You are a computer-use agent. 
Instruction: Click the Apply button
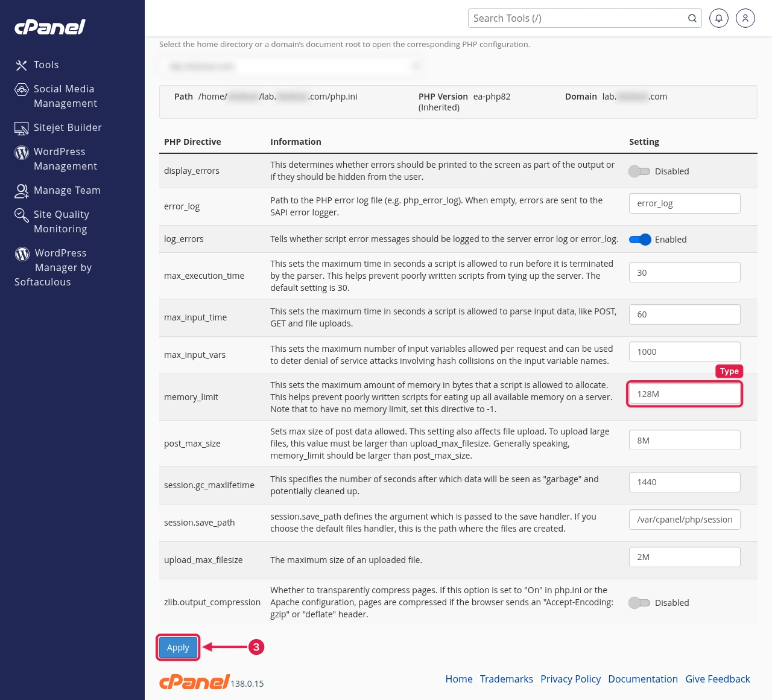(178, 647)
